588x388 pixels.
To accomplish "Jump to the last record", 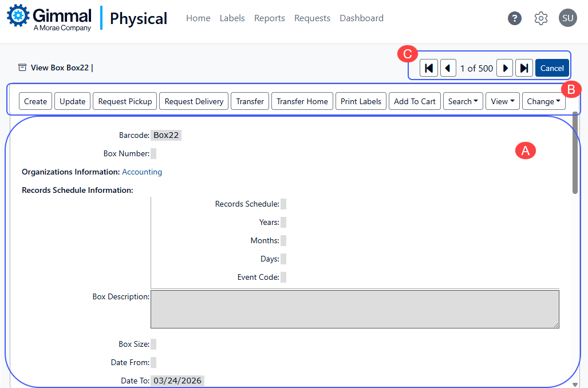I will tap(524, 68).
